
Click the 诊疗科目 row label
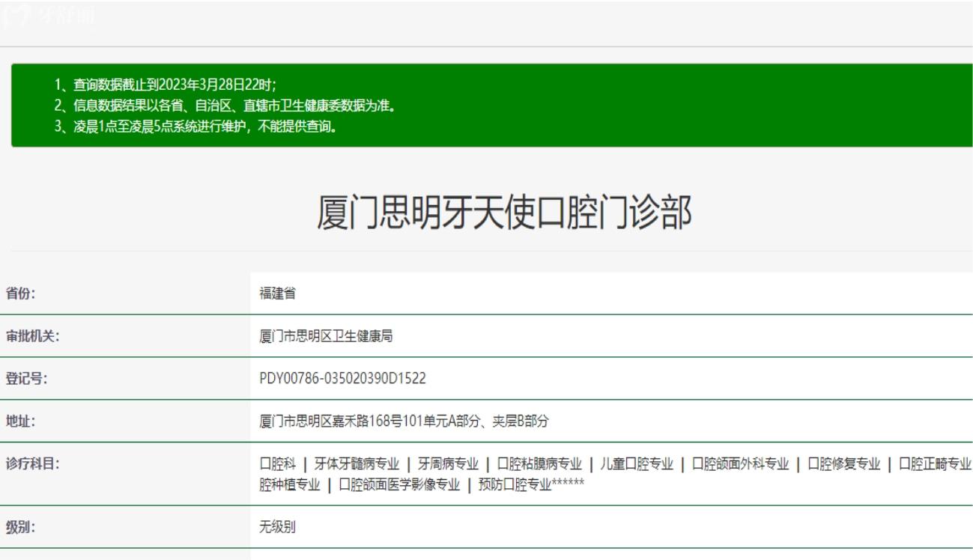click(33, 464)
